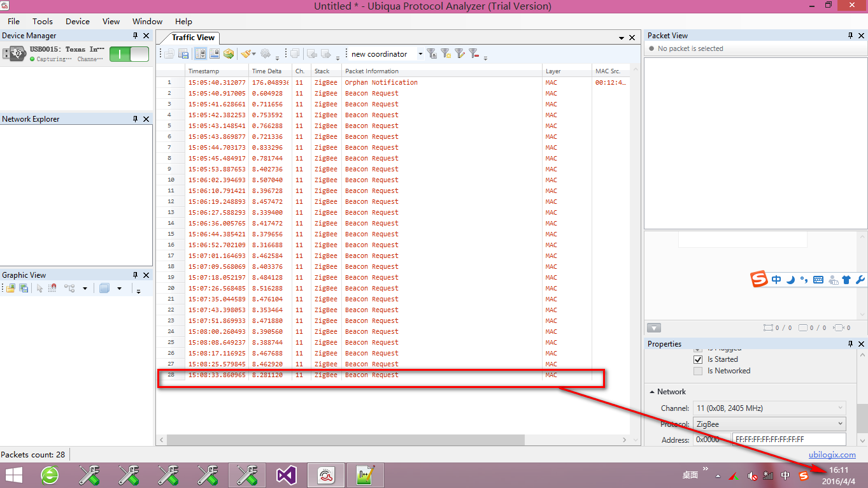This screenshot has height=488, width=868.
Task: Click the open image icon in Graphic View
Action: coord(10,288)
